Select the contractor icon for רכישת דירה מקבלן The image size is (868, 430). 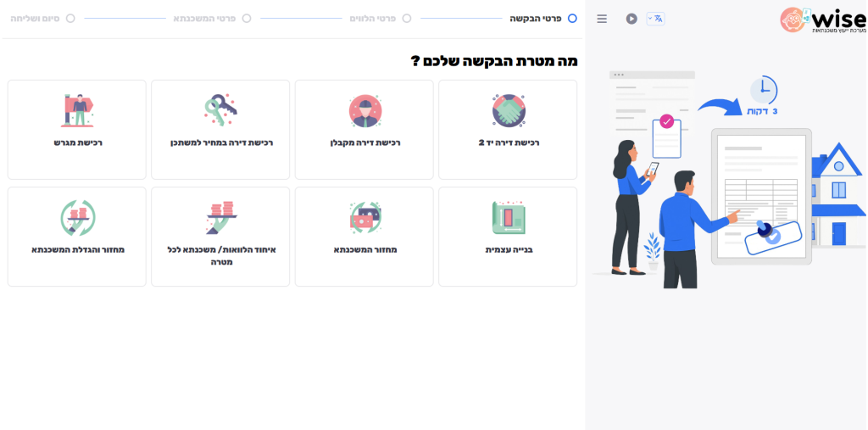(365, 110)
